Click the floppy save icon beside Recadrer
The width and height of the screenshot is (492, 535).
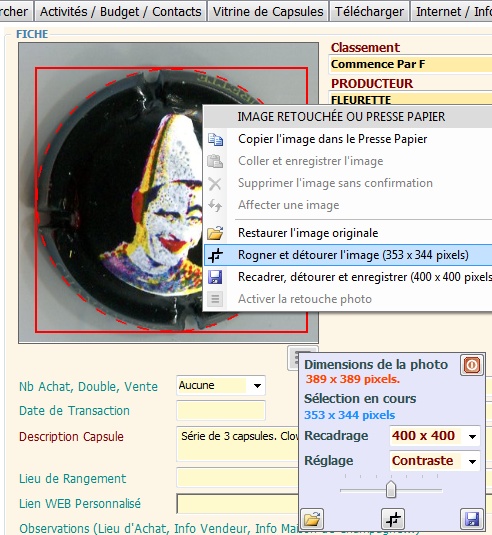(x=215, y=277)
